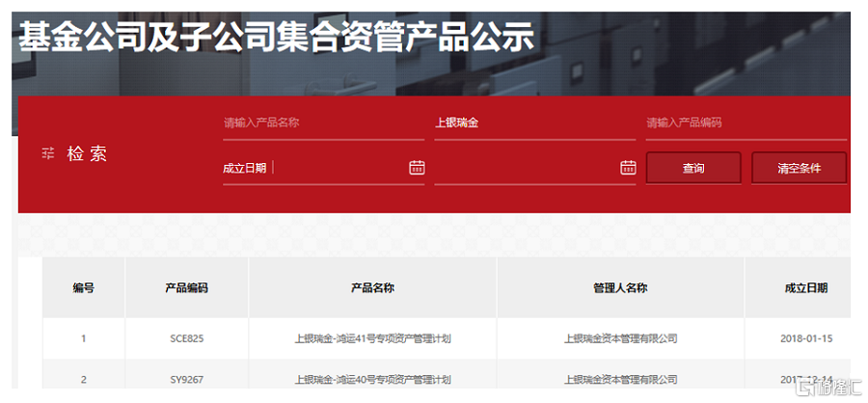Focus the 请输入产品编码 product code field

(x=746, y=122)
